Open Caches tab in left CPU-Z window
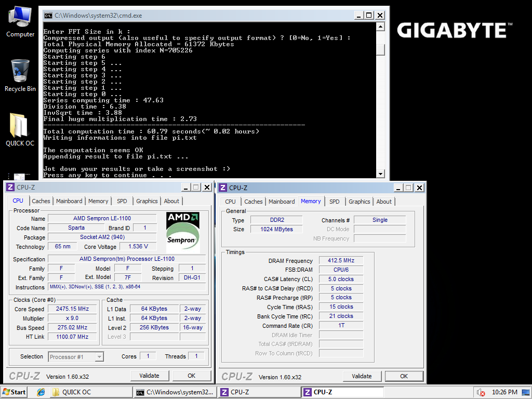 [x=41, y=201]
